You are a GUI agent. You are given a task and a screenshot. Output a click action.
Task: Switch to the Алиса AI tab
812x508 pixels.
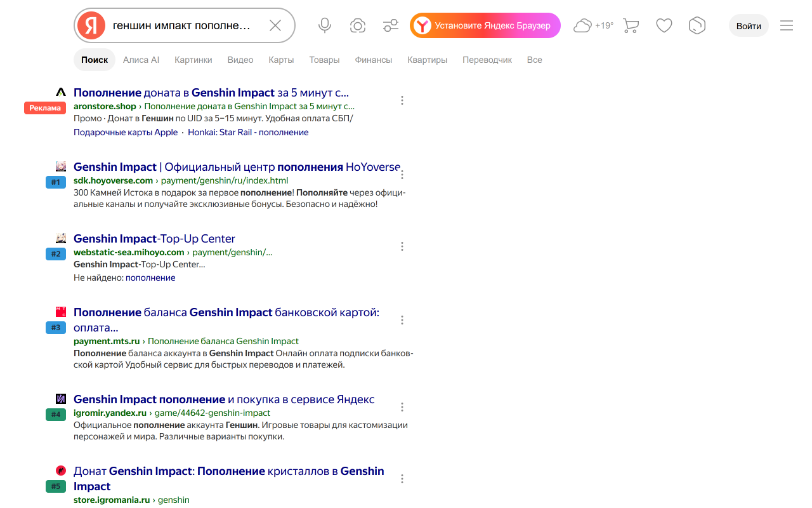coord(141,60)
